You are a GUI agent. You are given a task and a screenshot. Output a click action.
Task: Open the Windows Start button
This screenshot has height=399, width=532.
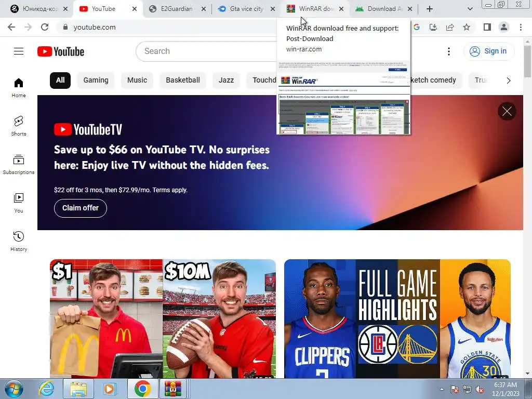(x=14, y=389)
